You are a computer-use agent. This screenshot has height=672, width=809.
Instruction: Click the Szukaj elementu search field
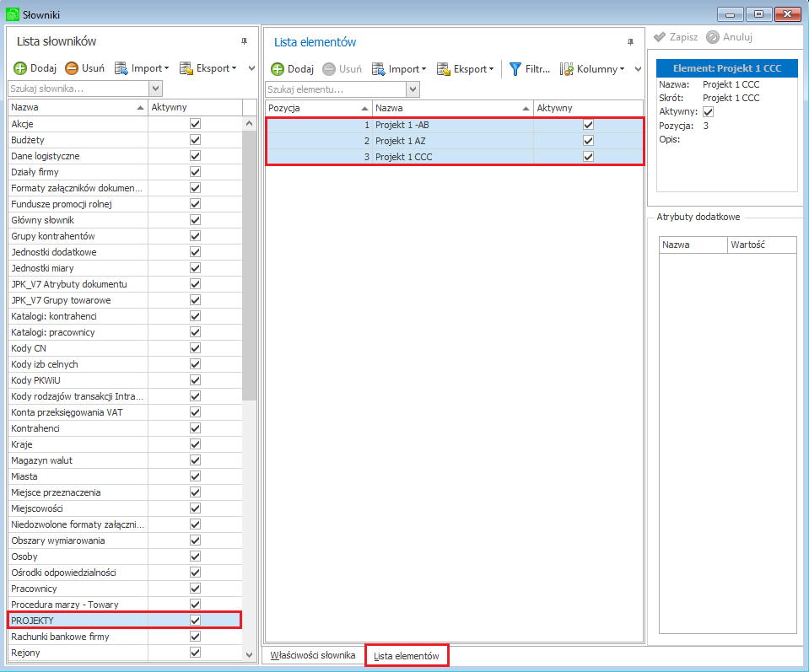pos(337,89)
